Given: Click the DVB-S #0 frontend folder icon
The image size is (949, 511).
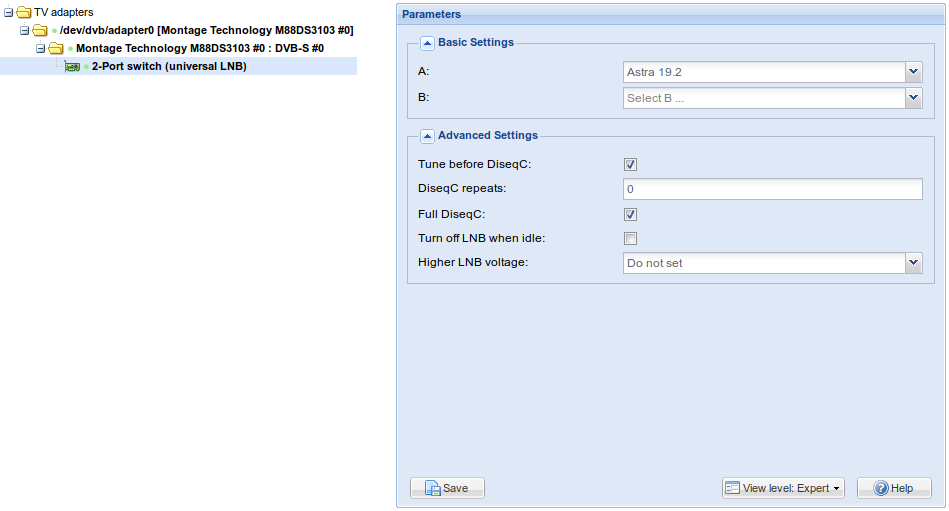Looking at the screenshot, I should tap(56, 48).
